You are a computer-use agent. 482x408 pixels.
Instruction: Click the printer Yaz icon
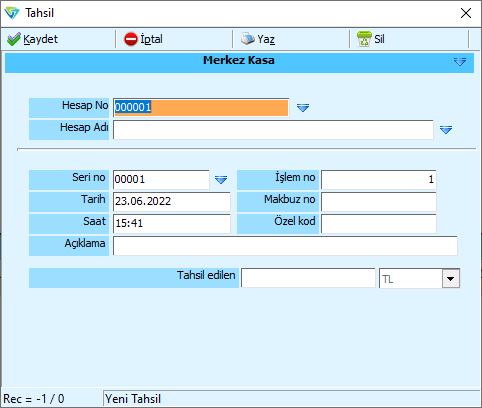click(x=248, y=39)
